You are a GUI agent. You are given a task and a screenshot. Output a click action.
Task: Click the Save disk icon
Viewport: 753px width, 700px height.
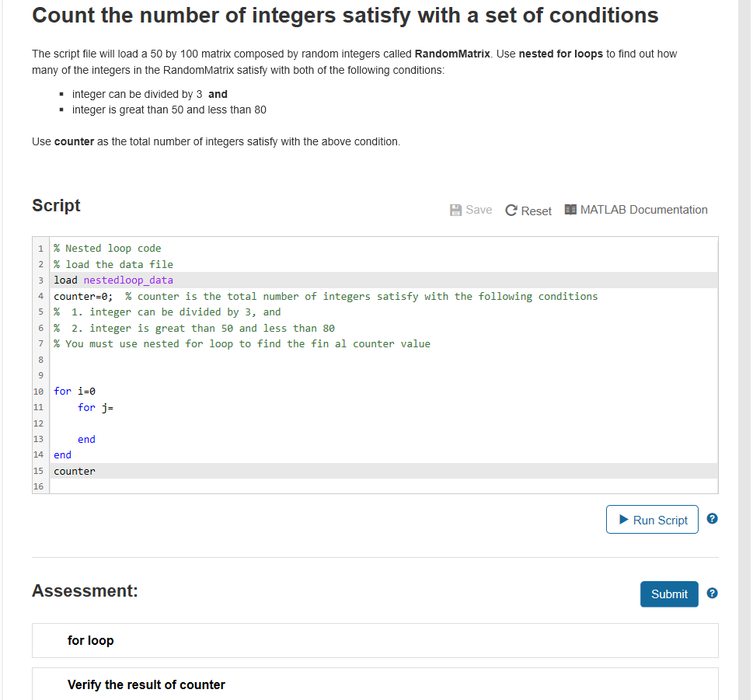pyautogui.click(x=455, y=209)
